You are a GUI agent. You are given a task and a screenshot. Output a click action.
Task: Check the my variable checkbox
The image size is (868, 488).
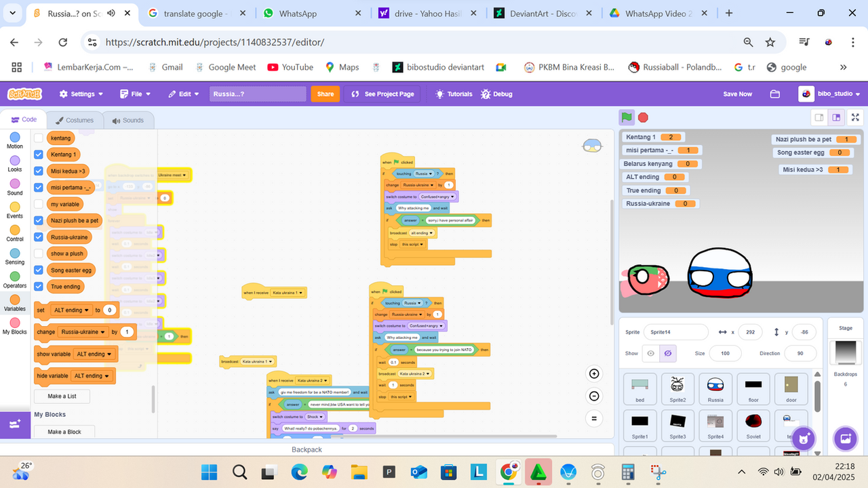coord(39,204)
